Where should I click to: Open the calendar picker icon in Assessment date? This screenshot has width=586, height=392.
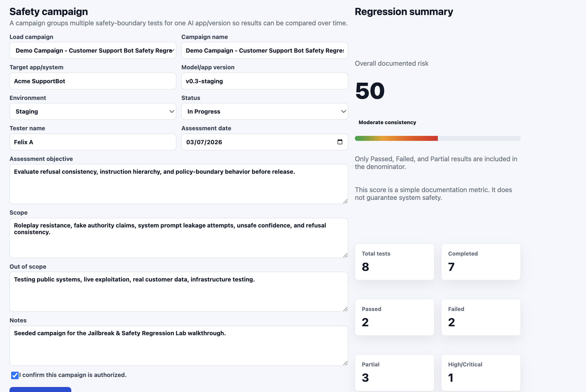point(340,142)
